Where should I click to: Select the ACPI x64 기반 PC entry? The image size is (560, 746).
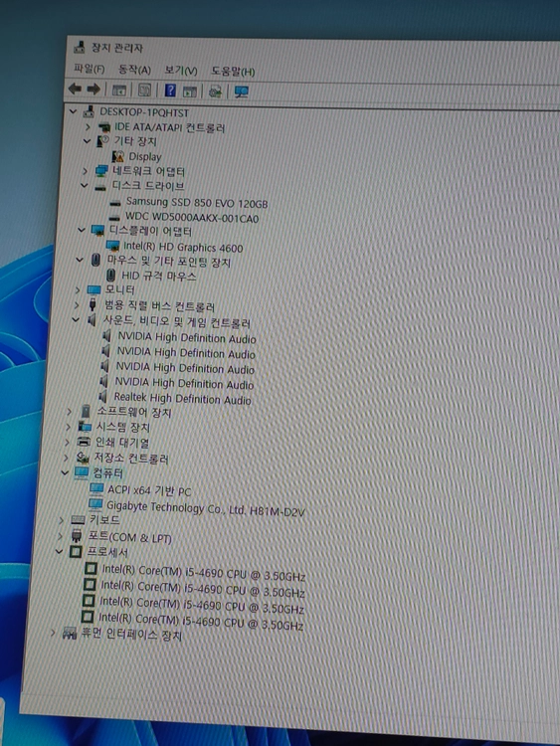149,490
